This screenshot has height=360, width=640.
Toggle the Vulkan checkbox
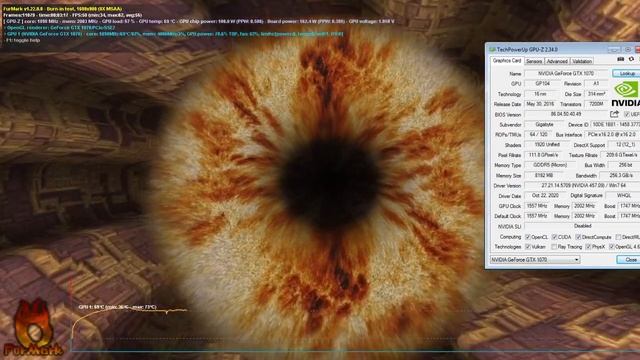(528, 247)
